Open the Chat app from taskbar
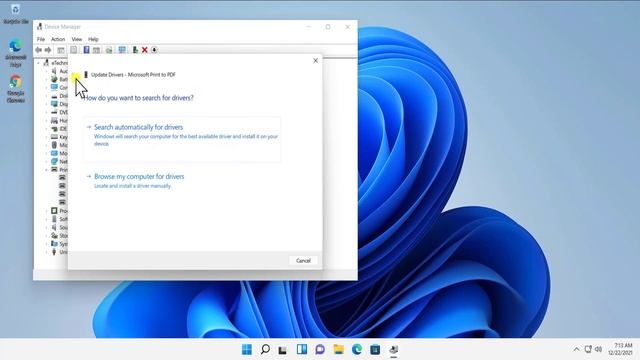 click(320, 349)
